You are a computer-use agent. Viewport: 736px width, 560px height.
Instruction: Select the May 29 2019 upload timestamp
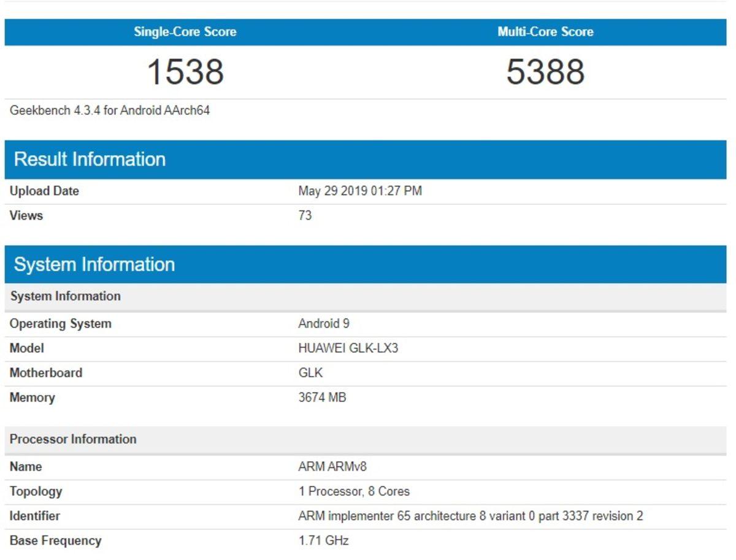[359, 191]
